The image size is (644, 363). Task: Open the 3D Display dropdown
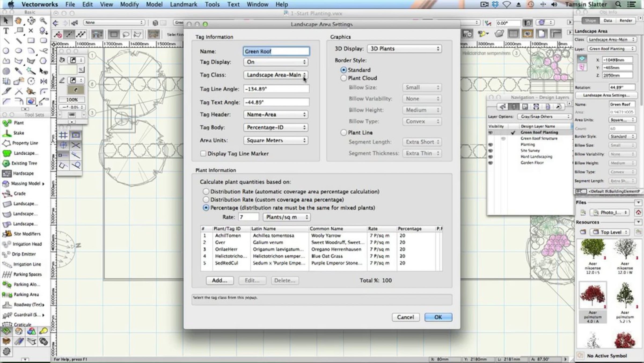tap(404, 49)
